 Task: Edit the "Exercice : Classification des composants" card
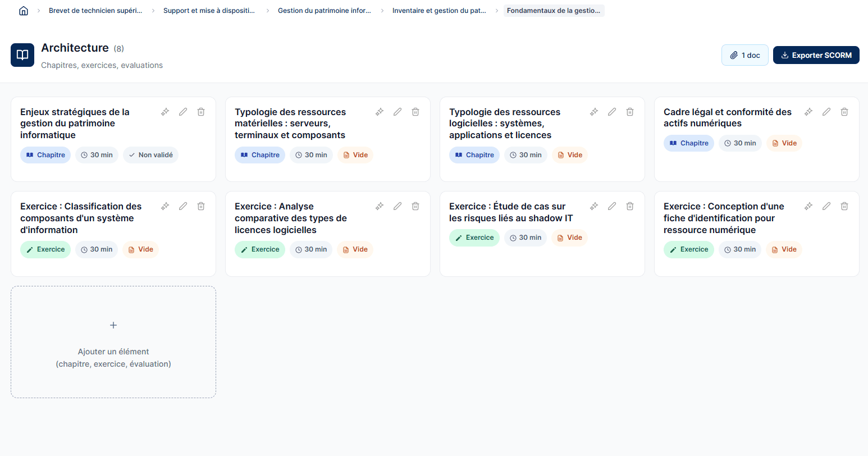[183, 206]
